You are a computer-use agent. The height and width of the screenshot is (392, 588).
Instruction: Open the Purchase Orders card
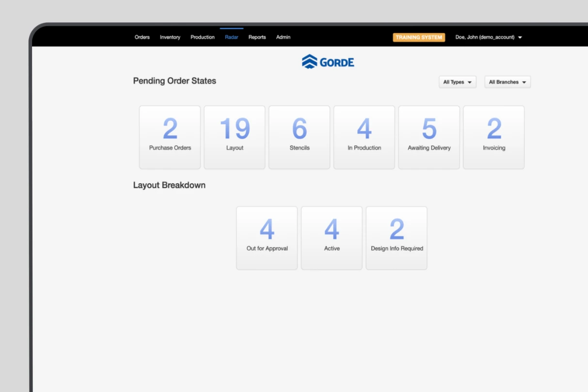[170, 137]
